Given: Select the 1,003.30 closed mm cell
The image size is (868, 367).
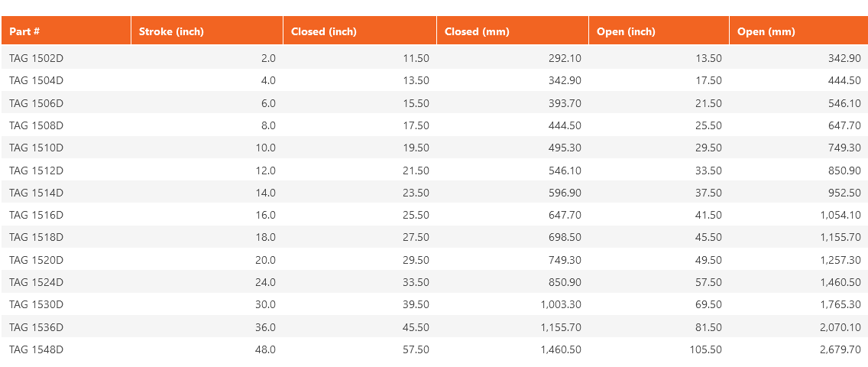Looking at the screenshot, I should coord(561,304).
